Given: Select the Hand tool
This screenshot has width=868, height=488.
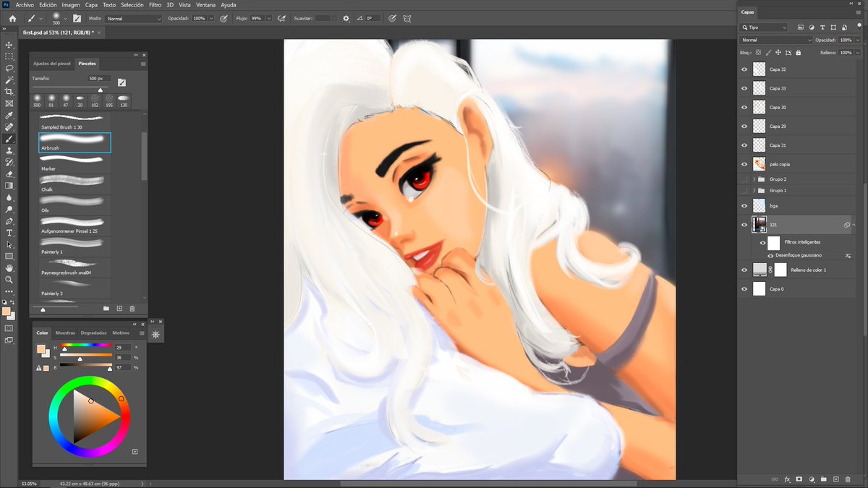Looking at the screenshot, I should 9,267.
